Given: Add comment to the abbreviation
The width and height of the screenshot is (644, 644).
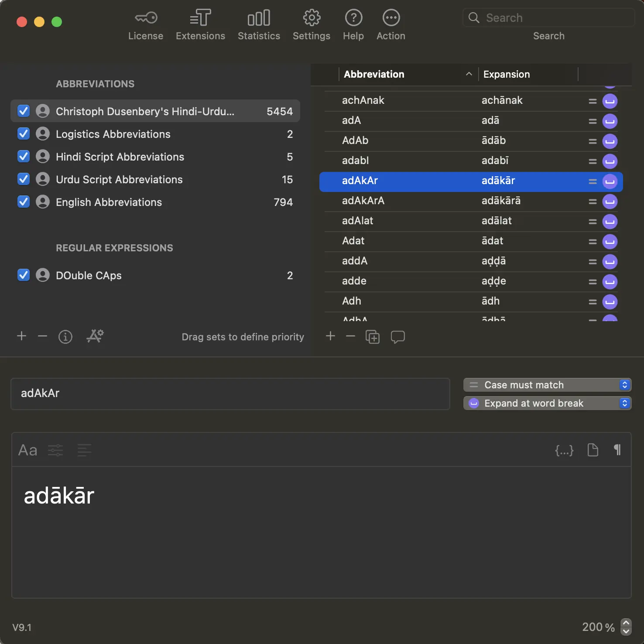Looking at the screenshot, I should point(398,337).
